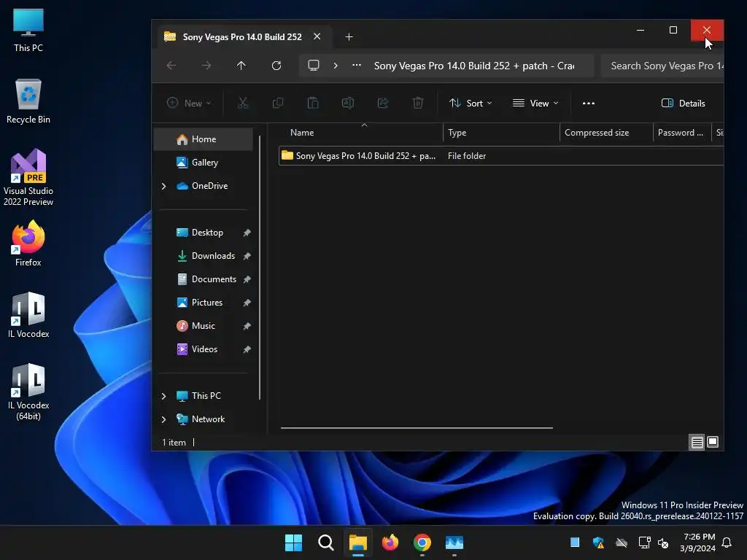
Task: Open the New item dropdown
Action: pos(189,103)
